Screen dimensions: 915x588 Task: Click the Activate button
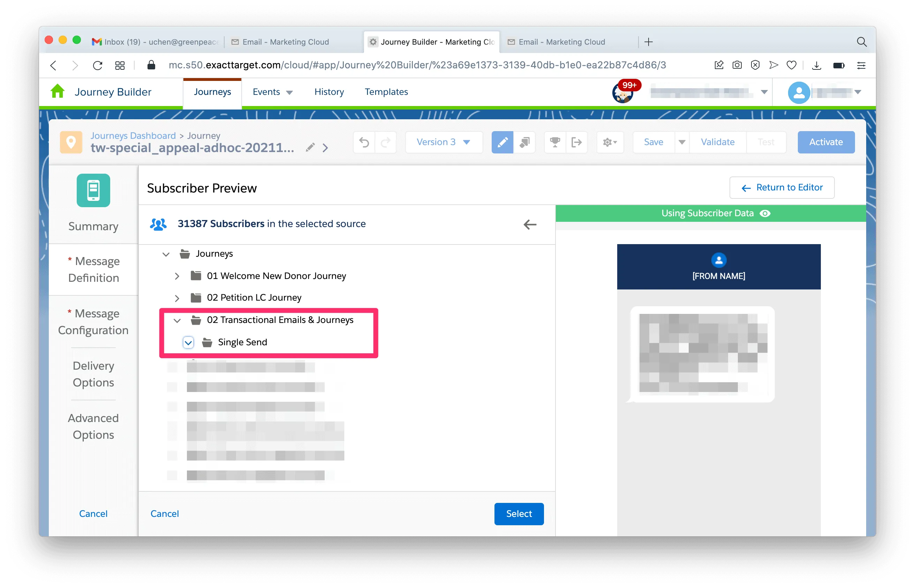click(826, 142)
